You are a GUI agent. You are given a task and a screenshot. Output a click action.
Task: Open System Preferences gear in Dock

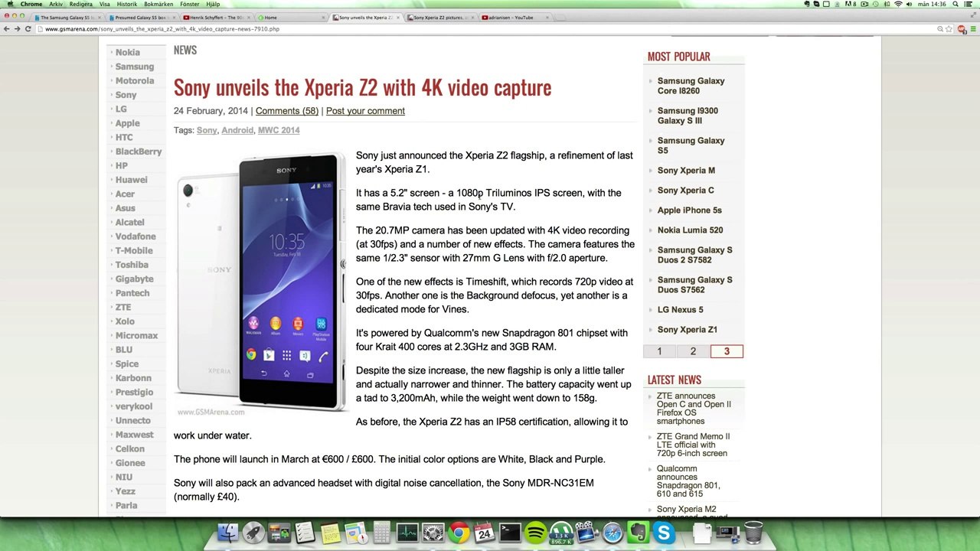tap(433, 532)
